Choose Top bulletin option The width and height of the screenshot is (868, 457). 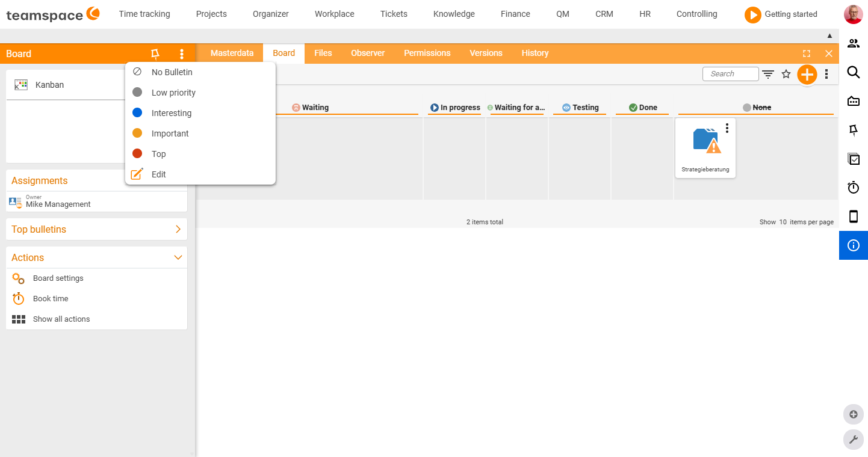pos(200,154)
